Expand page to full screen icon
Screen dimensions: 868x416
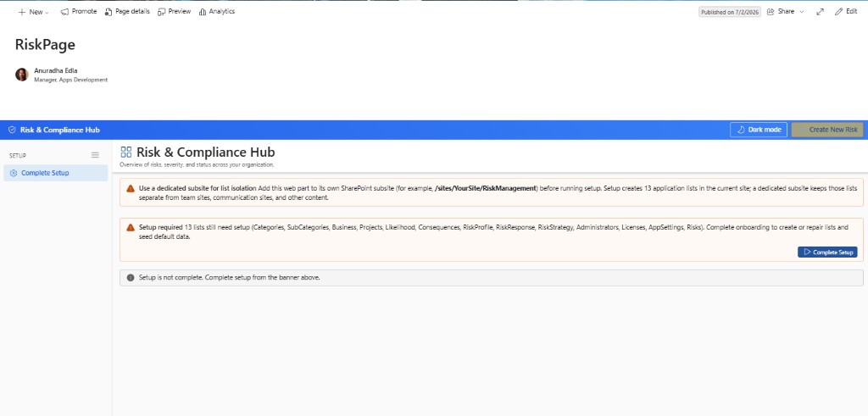click(x=820, y=12)
